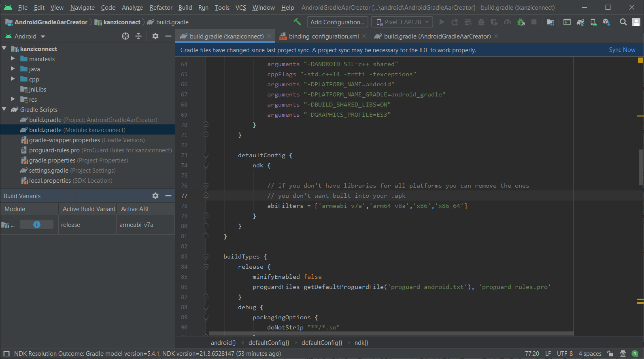This screenshot has height=359, width=644.
Task: Open the Event Log badge showing 4
Action: [x=635, y=354]
